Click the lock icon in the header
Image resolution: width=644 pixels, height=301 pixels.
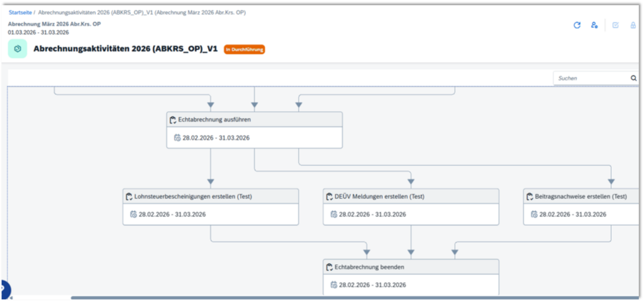[x=633, y=25]
